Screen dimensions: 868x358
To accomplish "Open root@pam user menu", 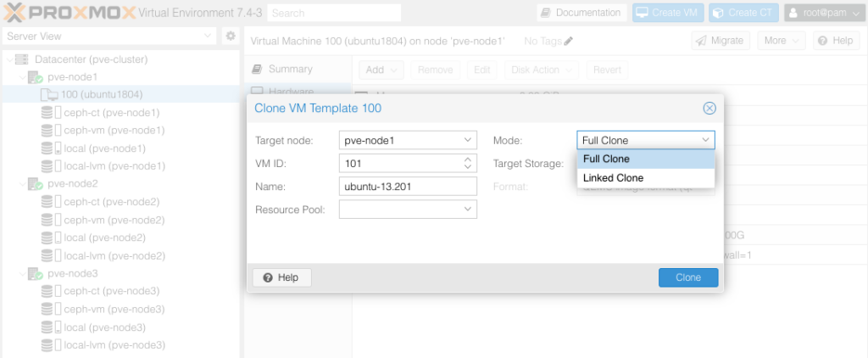I will [824, 13].
